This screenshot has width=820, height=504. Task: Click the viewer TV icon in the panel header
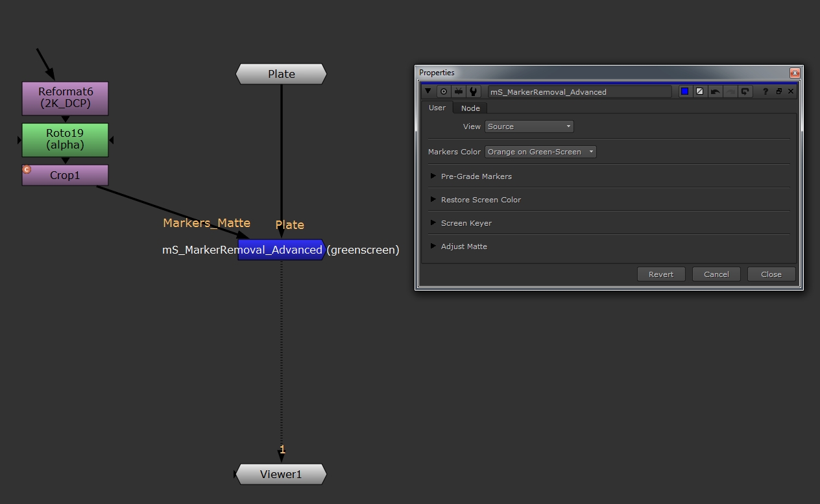[459, 91]
